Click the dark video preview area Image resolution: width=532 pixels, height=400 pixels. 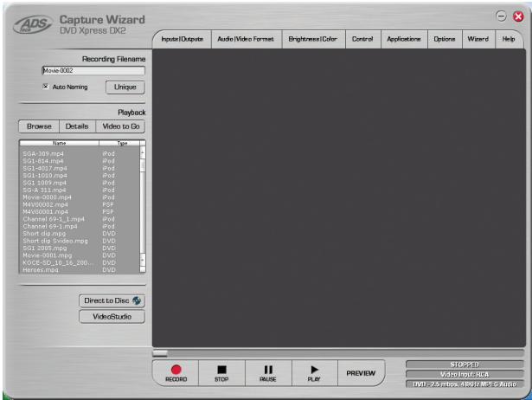339,197
